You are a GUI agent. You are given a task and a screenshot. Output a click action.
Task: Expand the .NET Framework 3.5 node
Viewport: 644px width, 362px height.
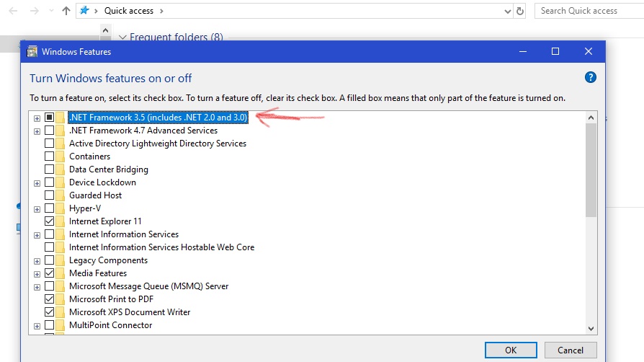click(37, 118)
